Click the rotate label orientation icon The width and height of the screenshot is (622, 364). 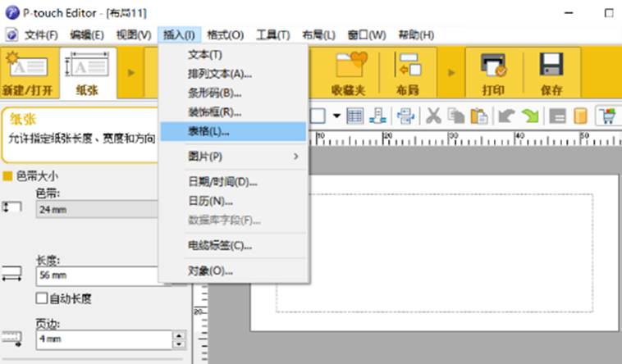[405, 116]
